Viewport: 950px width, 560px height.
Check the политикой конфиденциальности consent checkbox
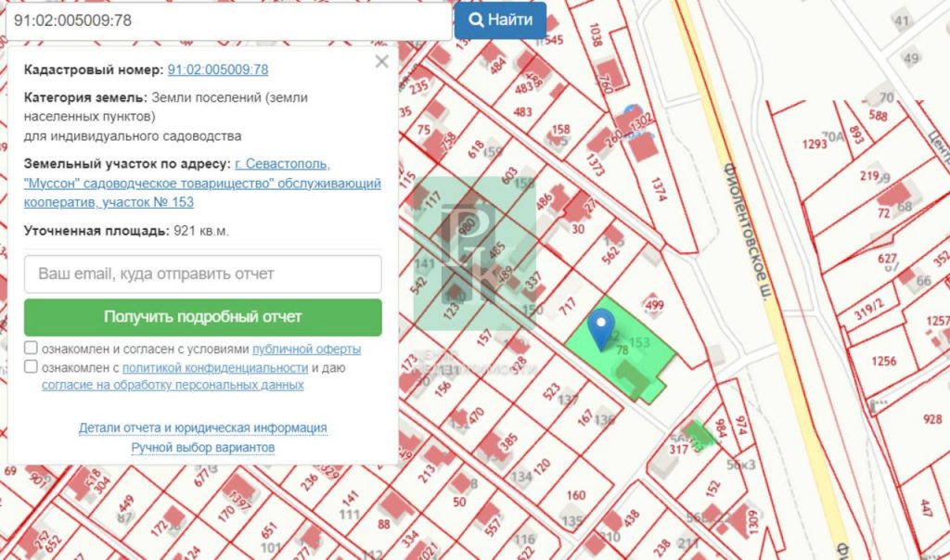32,367
